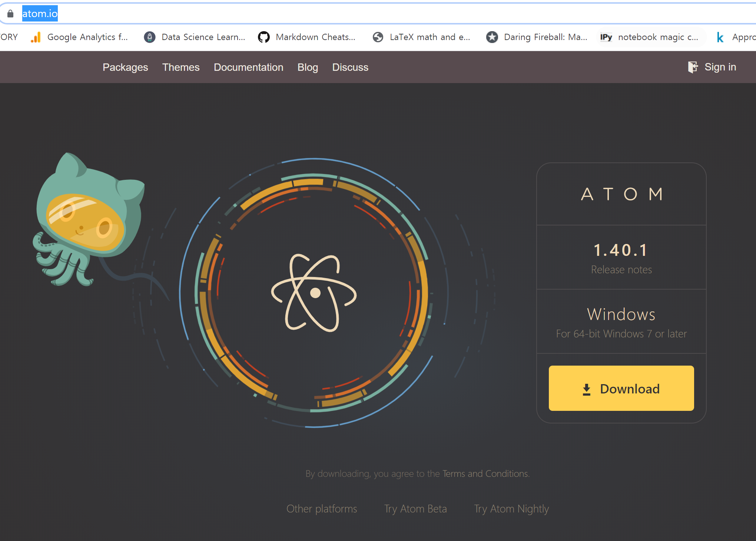The width and height of the screenshot is (756, 541).
Task: Open the Terms and Conditions link
Action: click(485, 474)
